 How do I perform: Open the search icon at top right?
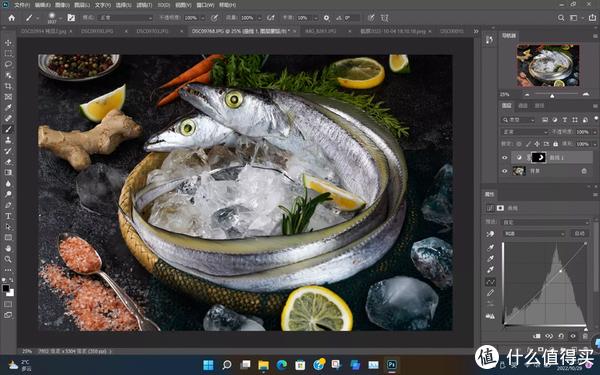[561, 18]
